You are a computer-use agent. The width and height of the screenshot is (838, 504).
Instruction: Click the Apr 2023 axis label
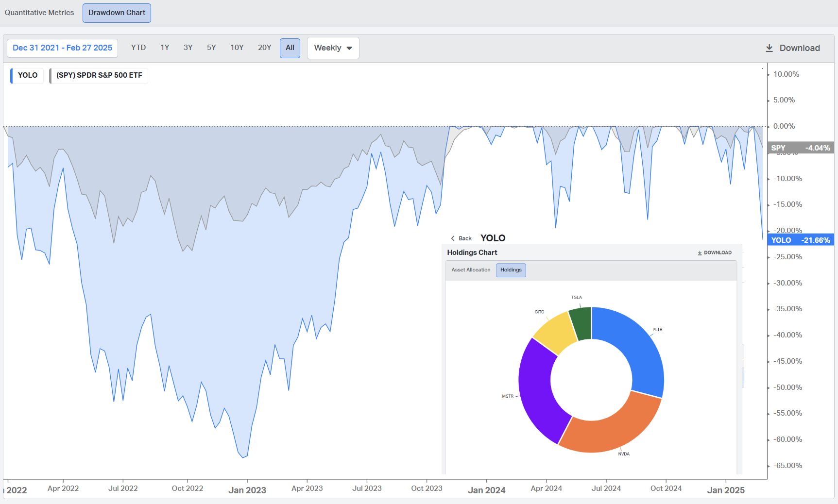click(307, 488)
